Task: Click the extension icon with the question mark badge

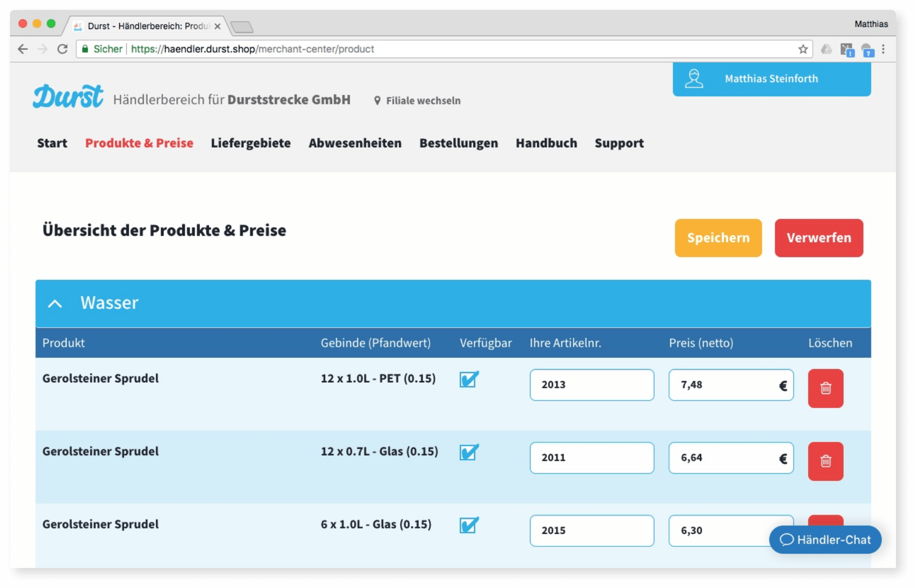Action: pos(867,50)
